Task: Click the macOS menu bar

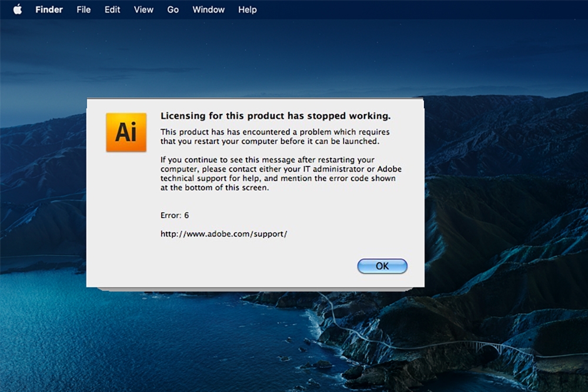Action: click(353, 9)
